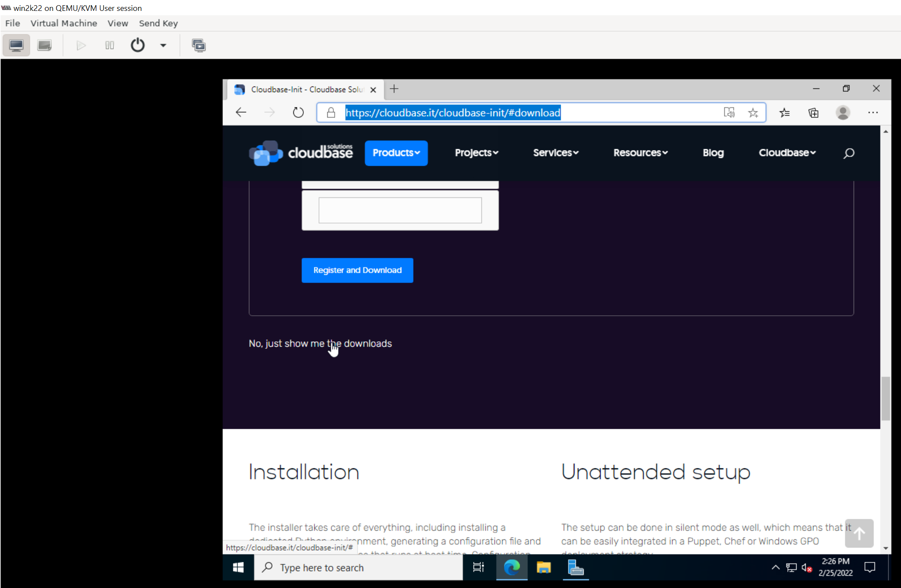Open the search icon on navbar

848,153
